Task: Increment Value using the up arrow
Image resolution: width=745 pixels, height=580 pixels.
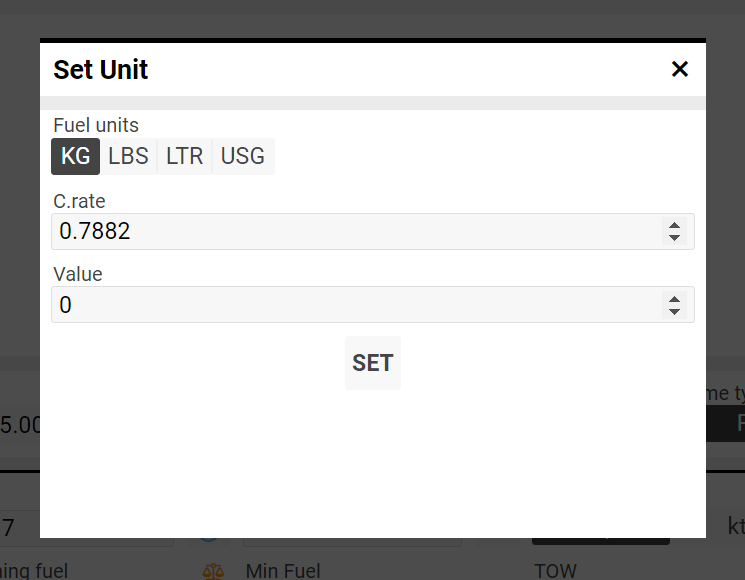Action: [x=675, y=299]
